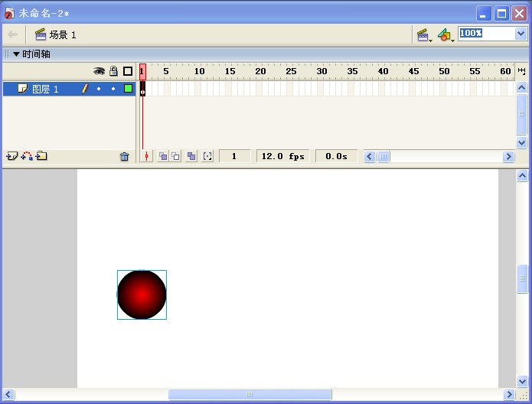
Task: Insert a layer folder
Action: coord(41,156)
